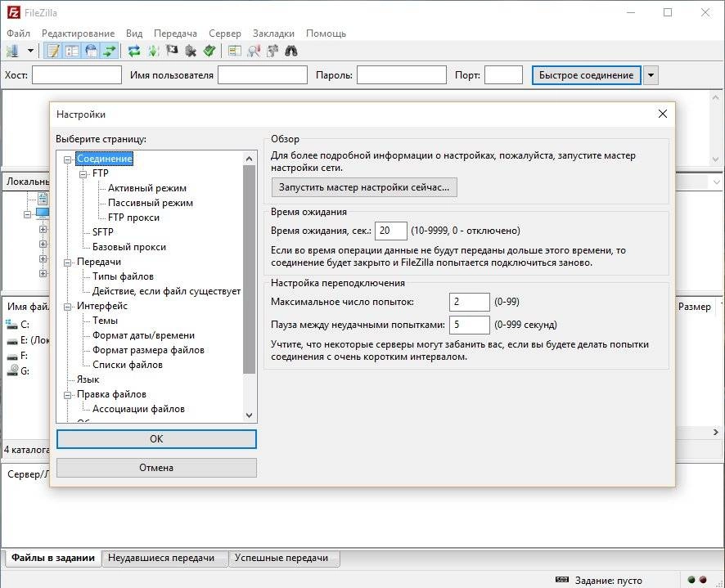The width and height of the screenshot is (725, 588).
Task: Click settings tree scroll down arrow
Action: click(250, 415)
